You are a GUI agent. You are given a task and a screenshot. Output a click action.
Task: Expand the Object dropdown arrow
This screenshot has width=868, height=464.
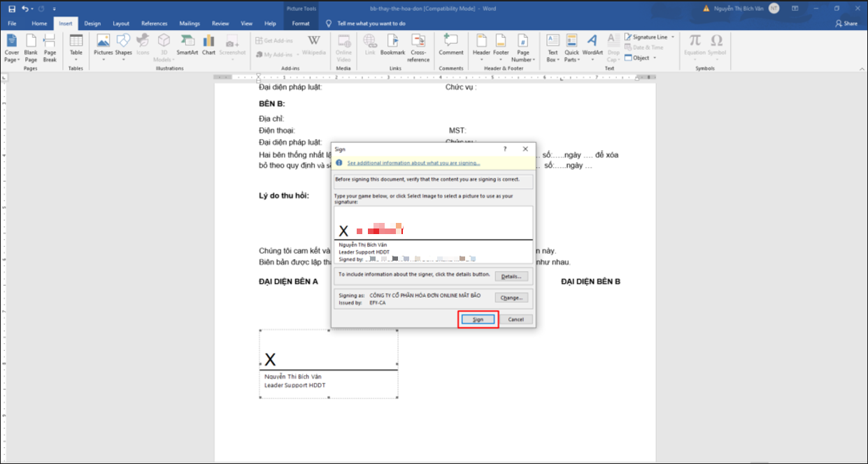point(655,58)
